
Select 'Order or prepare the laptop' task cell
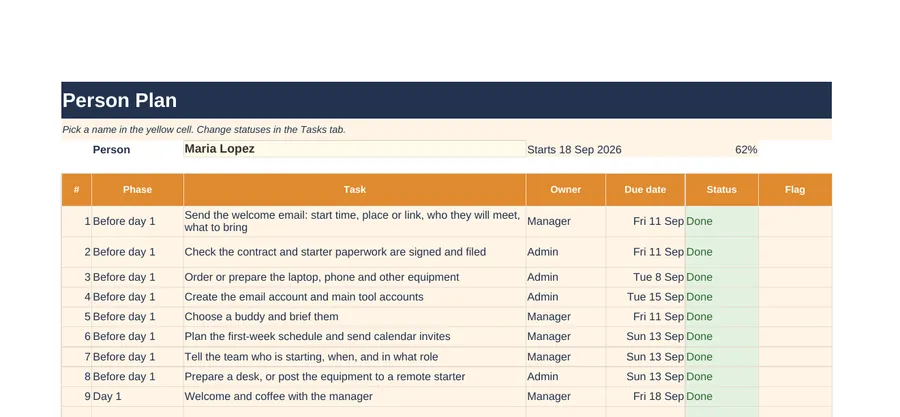click(354, 277)
